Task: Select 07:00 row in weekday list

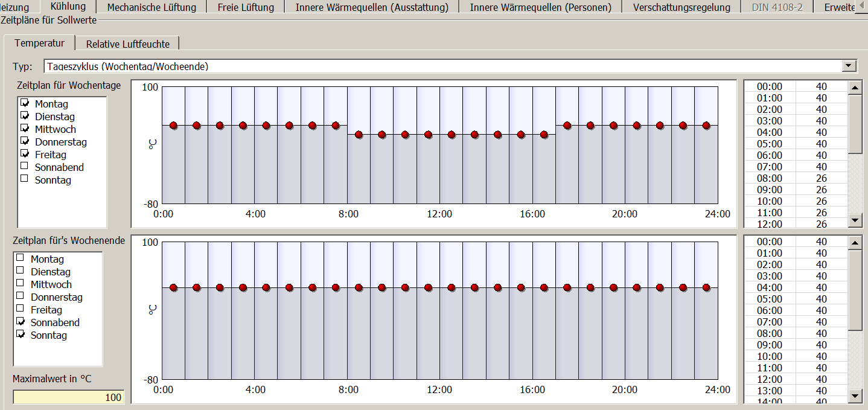Action: pyautogui.click(x=795, y=167)
